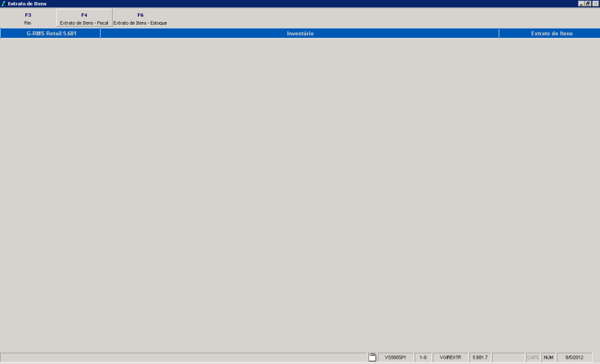Click the CAPS indicator in status bar
The image size is (600, 364).
(533, 357)
